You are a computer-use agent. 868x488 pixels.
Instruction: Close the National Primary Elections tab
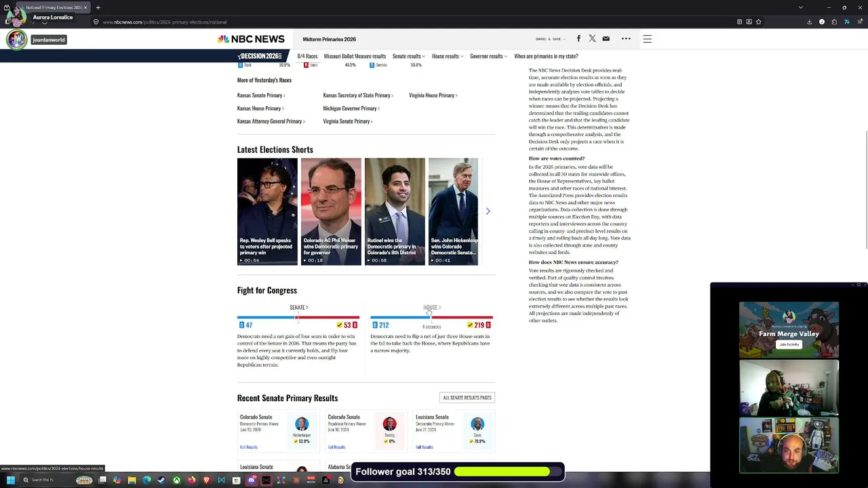tap(85, 7)
